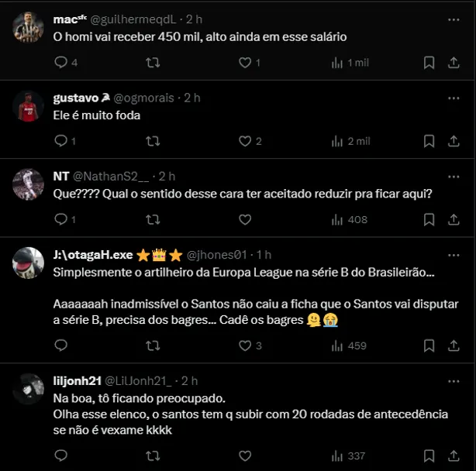Expand more options for NT's tweet
This screenshot has height=471, width=476.
[454, 176]
